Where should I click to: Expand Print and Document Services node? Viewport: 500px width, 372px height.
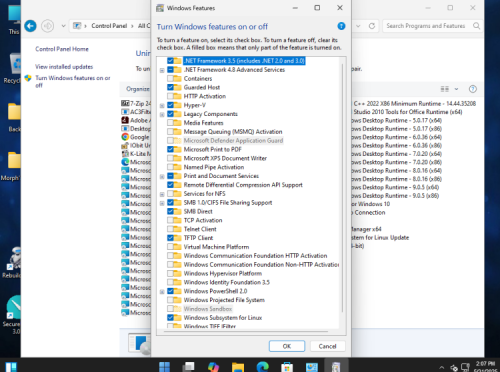click(162, 177)
